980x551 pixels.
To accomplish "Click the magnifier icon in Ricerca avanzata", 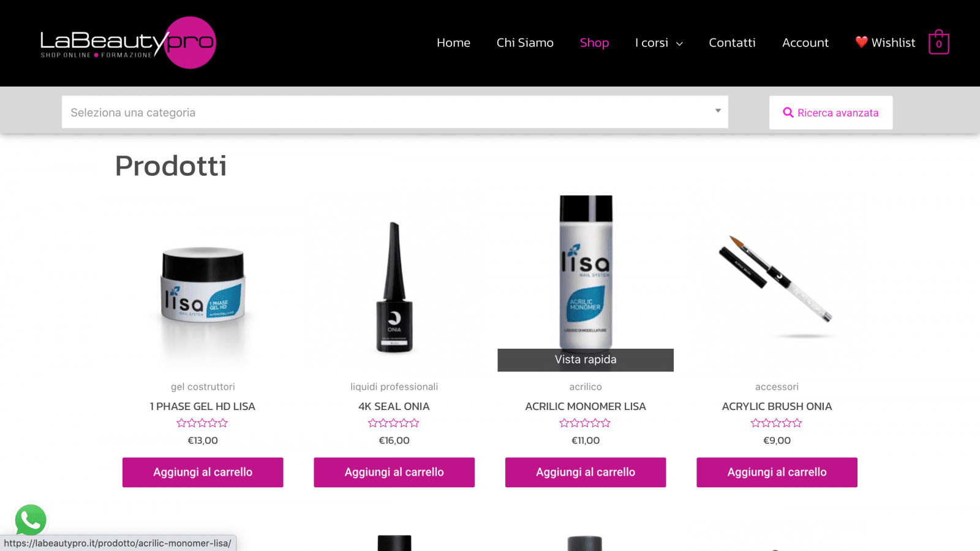I will click(x=788, y=113).
